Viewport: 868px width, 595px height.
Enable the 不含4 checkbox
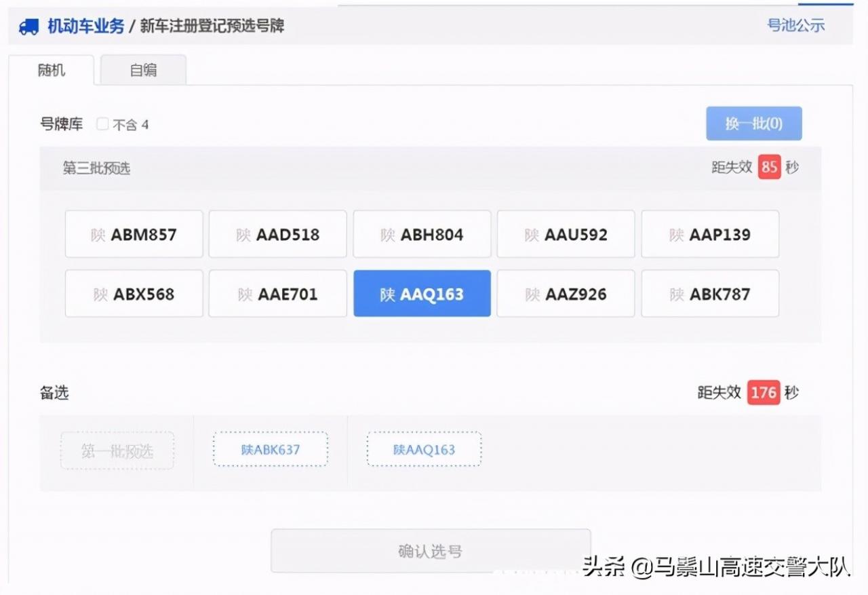[102, 124]
